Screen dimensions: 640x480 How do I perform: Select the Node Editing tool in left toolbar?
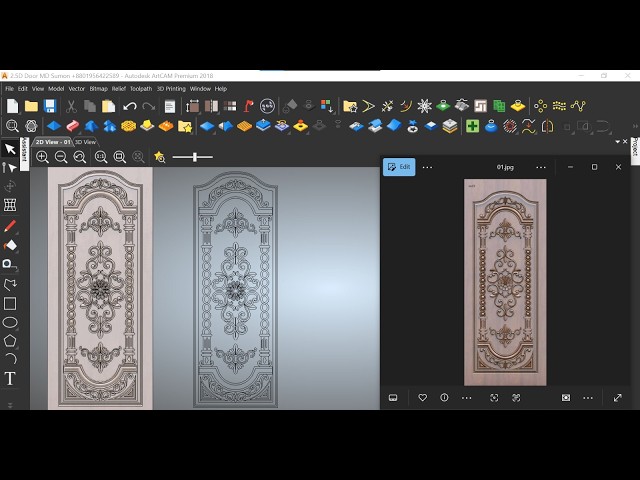pos(10,167)
